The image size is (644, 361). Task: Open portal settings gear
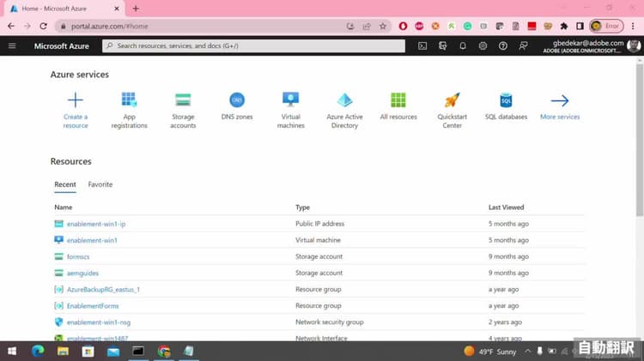tap(483, 46)
